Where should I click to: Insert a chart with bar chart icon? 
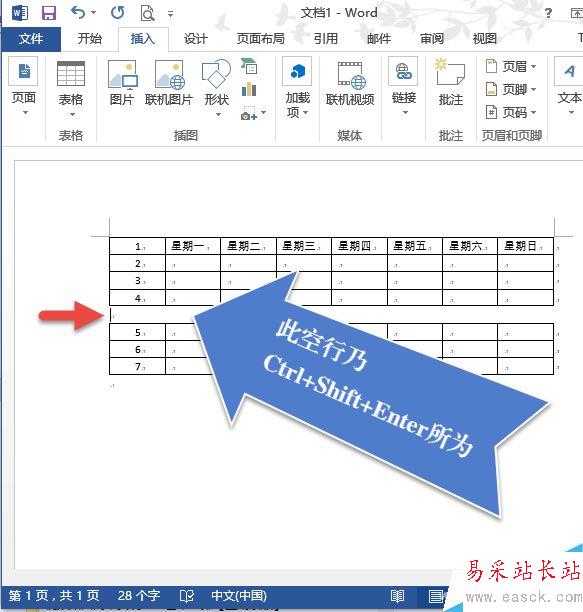point(249,89)
